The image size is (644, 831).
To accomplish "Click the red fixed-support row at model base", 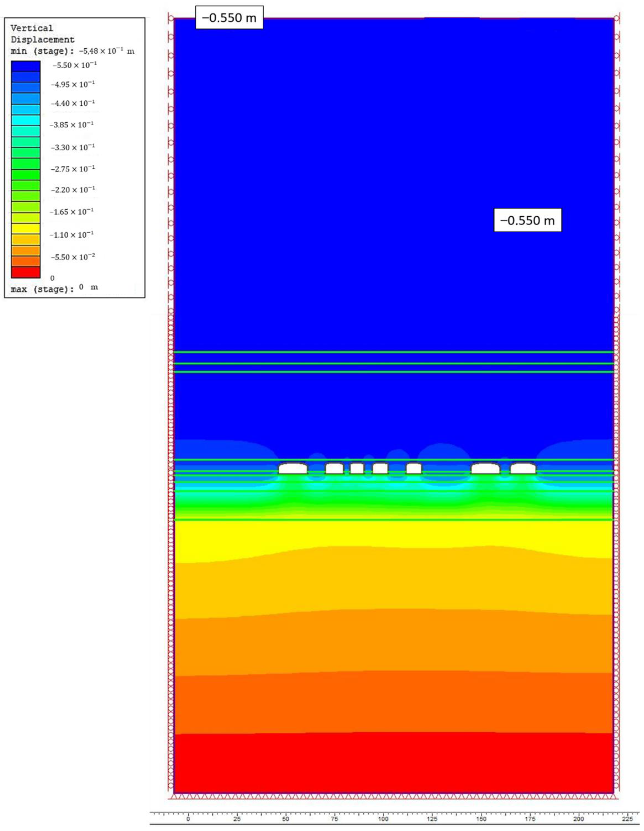I will [x=394, y=796].
